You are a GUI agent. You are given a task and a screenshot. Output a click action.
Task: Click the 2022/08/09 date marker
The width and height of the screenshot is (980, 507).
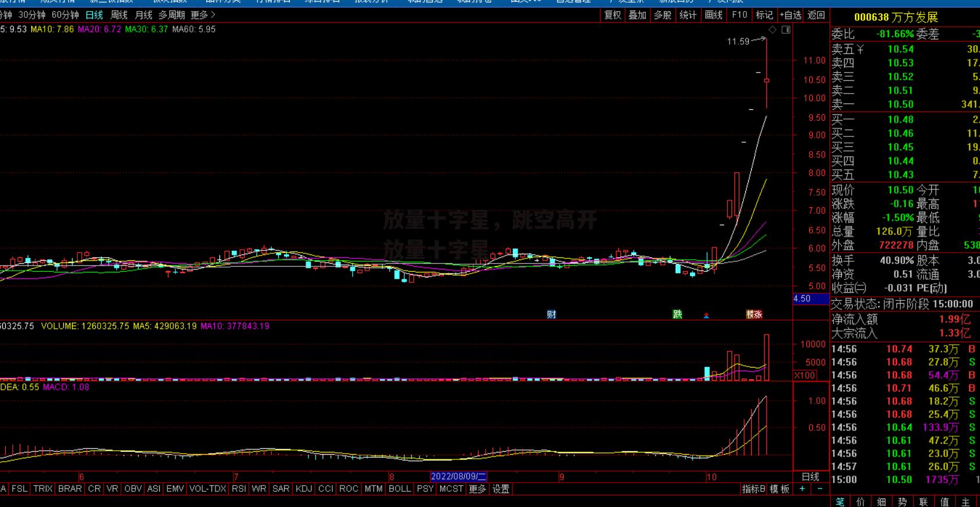click(458, 477)
